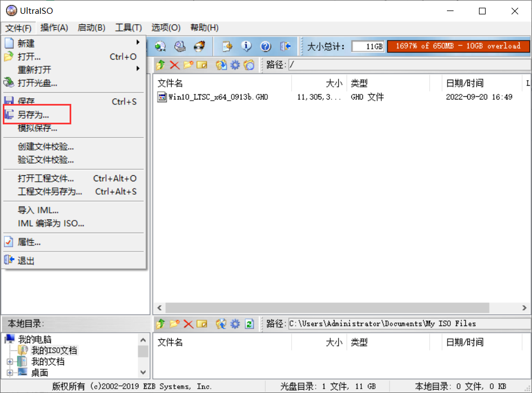The width and height of the screenshot is (532, 393).
Task: Sort image files by 类型 column header
Action: coord(388,83)
